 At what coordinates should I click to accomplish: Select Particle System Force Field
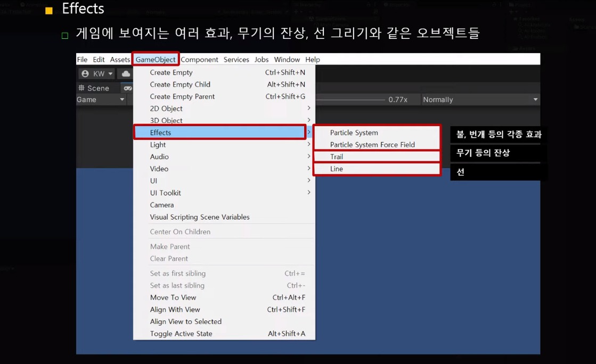click(377, 145)
